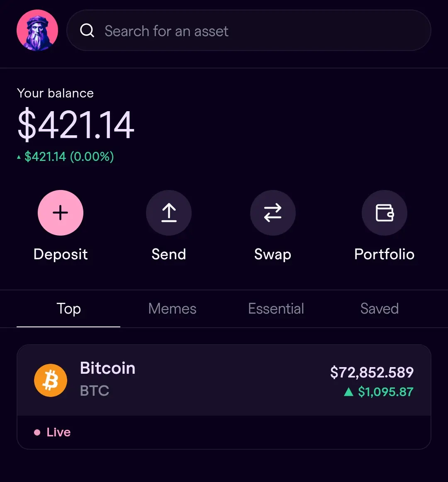Screen dimensions: 448x482
Task: Click the magnifying glass search icon
Action: point(87,30)
